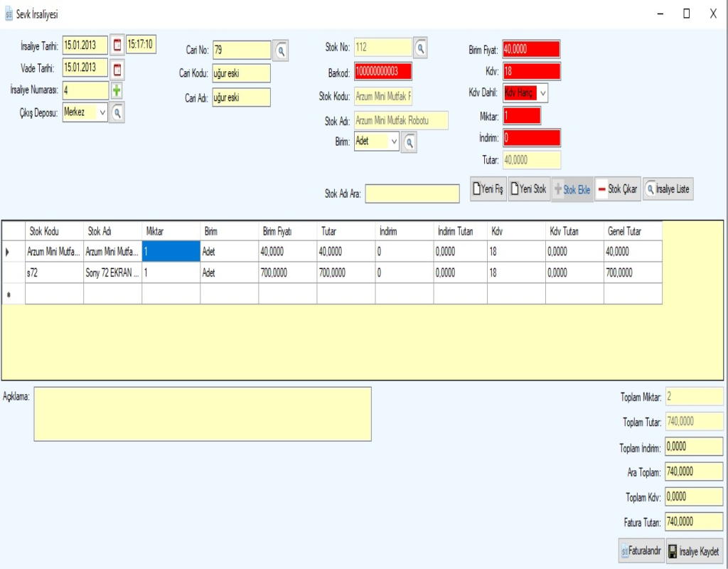
Task: Click the Stok Adı Ara field
Action: (412, 194)
